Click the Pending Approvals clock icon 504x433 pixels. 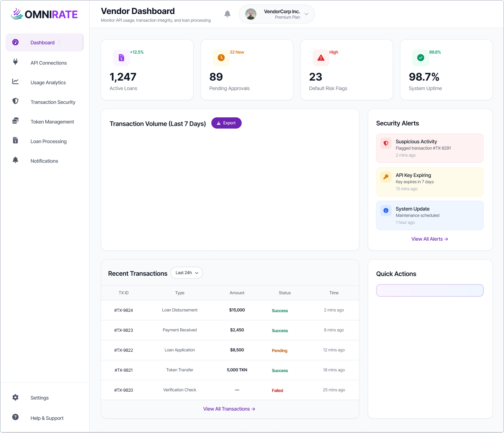click(x=221, y=57)
